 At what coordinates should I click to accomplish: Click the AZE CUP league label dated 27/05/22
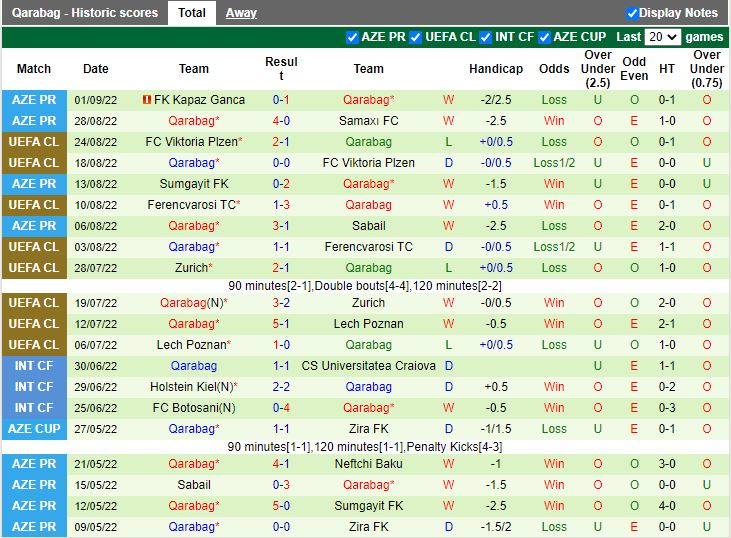tap(34, 428)
